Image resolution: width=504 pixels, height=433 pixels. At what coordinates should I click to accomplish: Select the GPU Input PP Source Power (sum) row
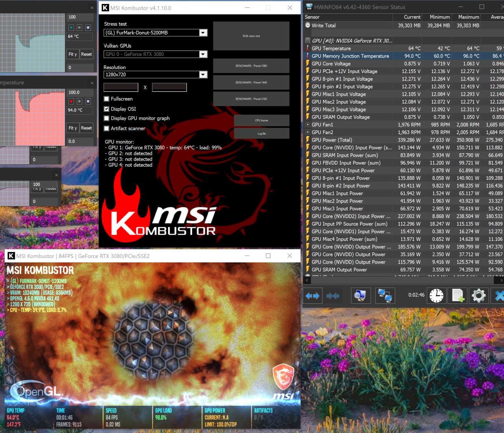pos(404,224)
